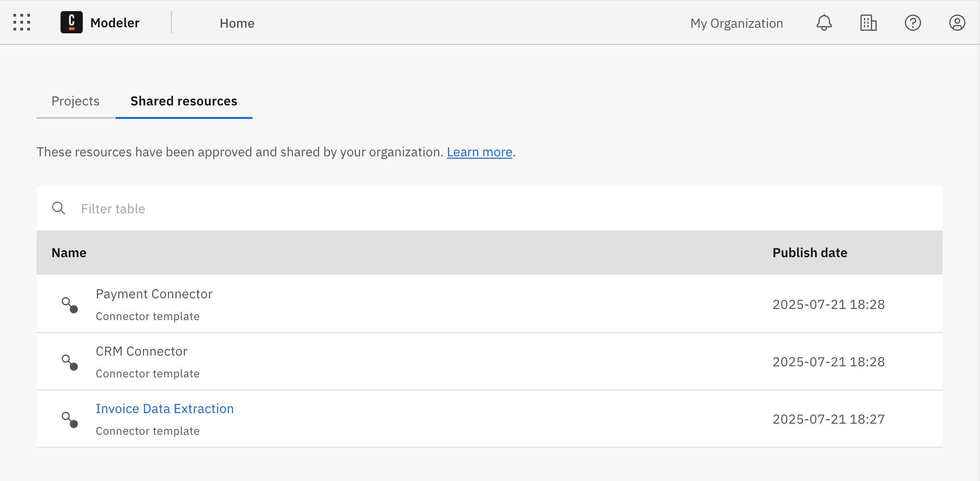Open the organization management icon
This screenshot has width=980, height=481.
click(868, 22)
